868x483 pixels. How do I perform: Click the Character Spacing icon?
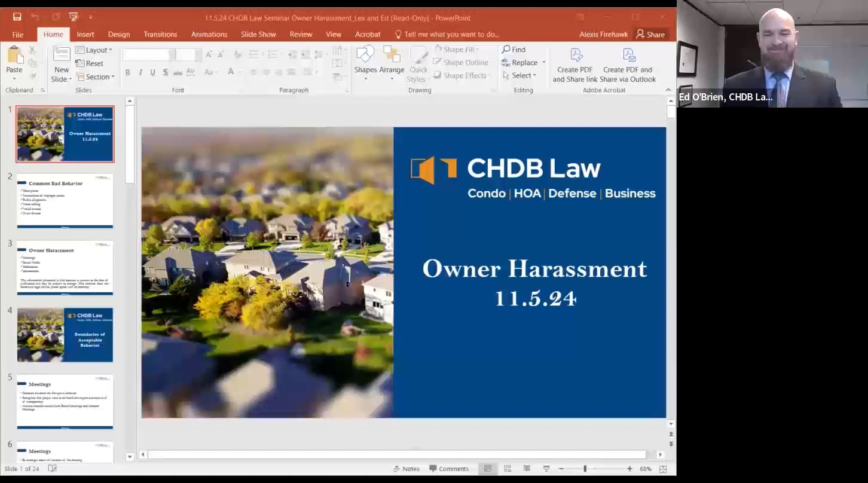[191, 72]
